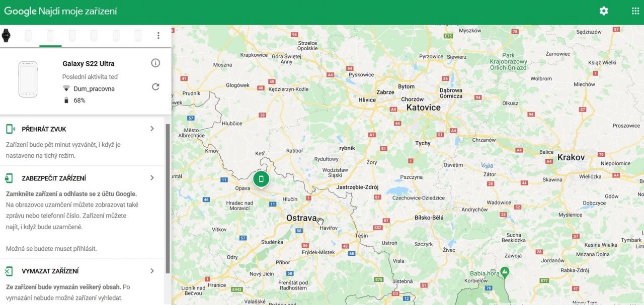This screenshot has height=305, width=644.
Task: Open the three-dot more devices menu
Action: [158, 35]
